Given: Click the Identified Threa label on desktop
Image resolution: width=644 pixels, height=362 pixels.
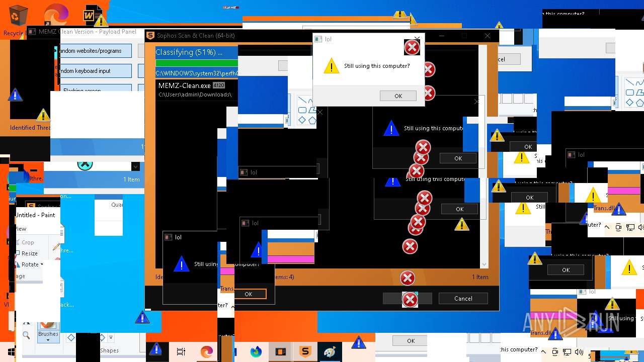Looking at the screenshot, I should 30,128.
